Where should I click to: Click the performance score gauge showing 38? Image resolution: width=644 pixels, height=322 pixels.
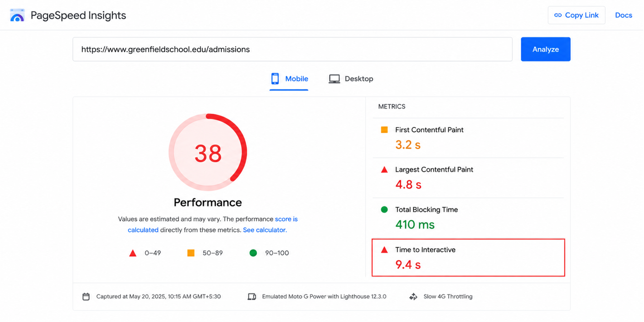click(x=208, y=152)
